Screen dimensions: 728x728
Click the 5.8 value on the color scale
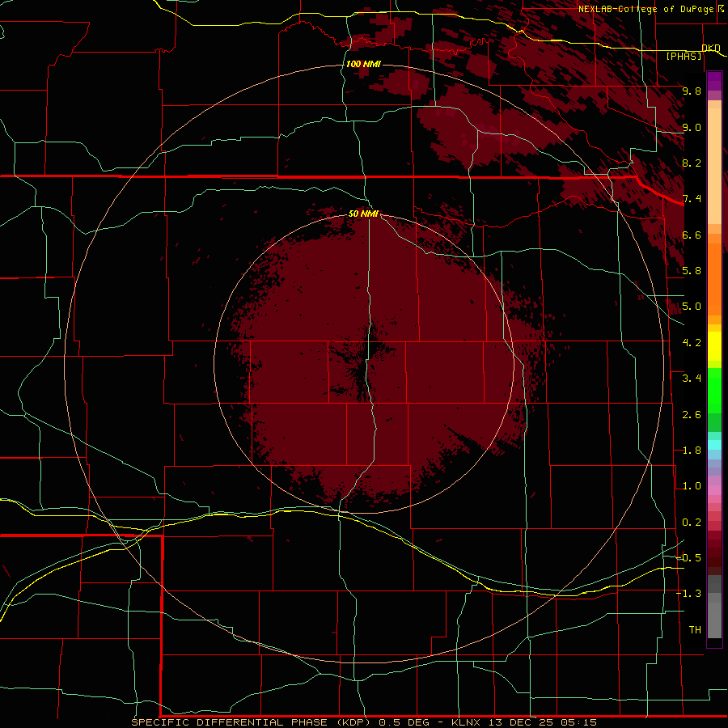[692, 271]
